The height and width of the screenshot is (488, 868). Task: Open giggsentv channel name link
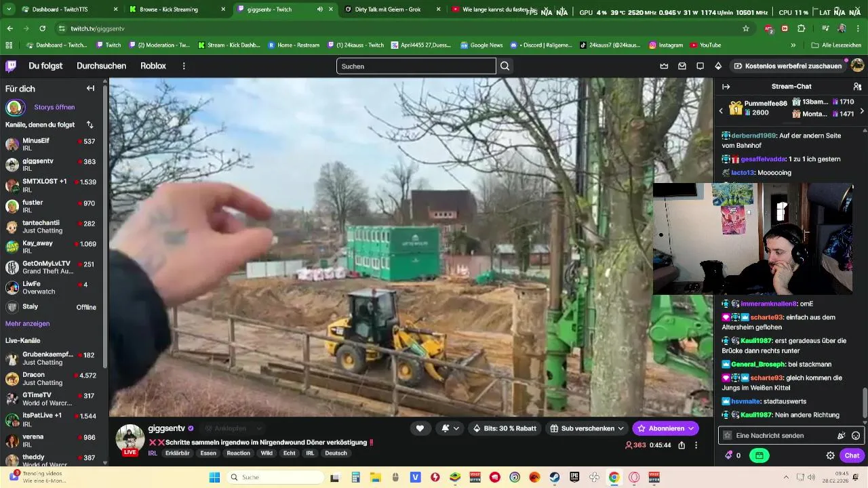[x=166, y=428]
